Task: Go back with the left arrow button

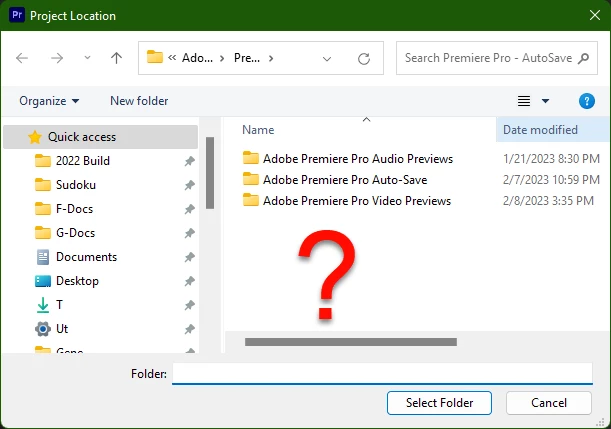Action: click(x=22, y=58)
